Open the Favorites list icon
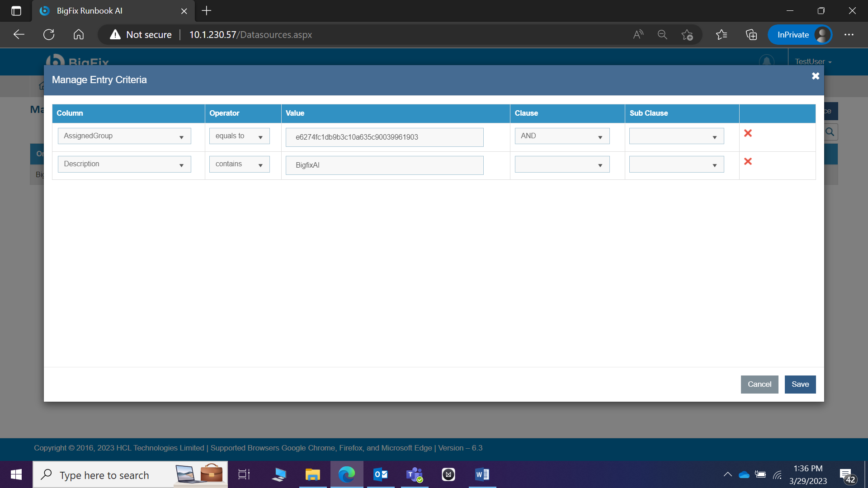Screen dimensions: 868x488 (x=722, y=35)
